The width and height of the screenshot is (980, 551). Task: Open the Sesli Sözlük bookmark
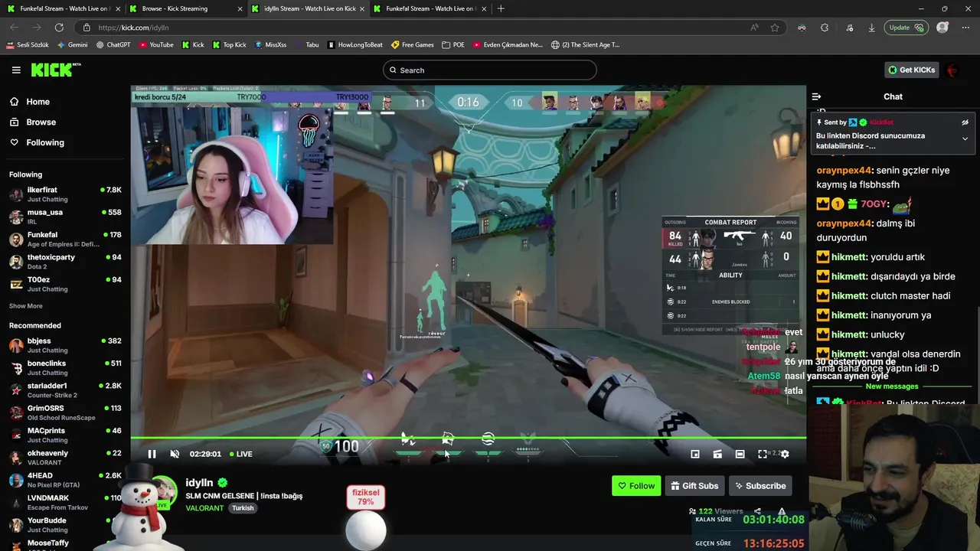pos(28,44)
